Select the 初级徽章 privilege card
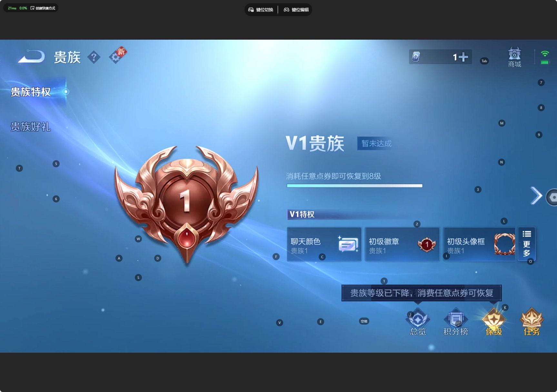557x392 pixels. point(402,244)
